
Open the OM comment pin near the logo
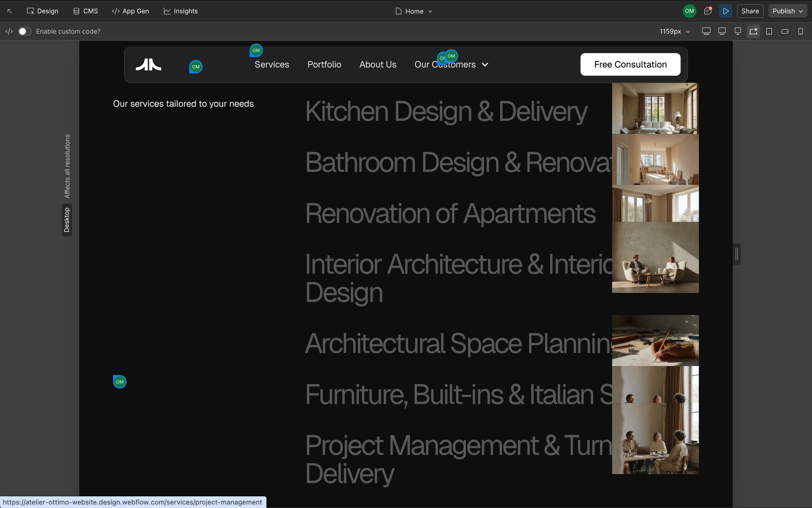(196, 66)
